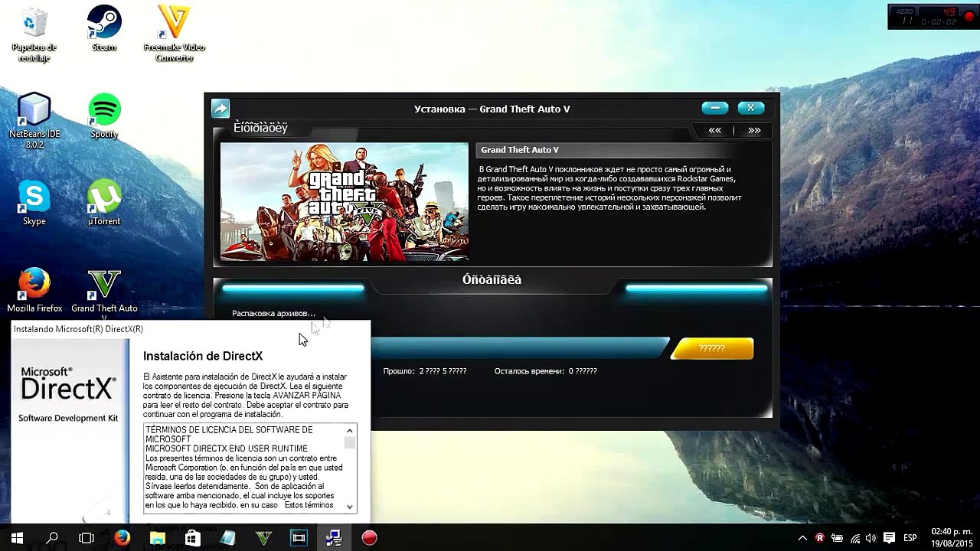Switch the ESP keyboard language indicator
Viewport: 980px width, 551px height.
point(911,538)
